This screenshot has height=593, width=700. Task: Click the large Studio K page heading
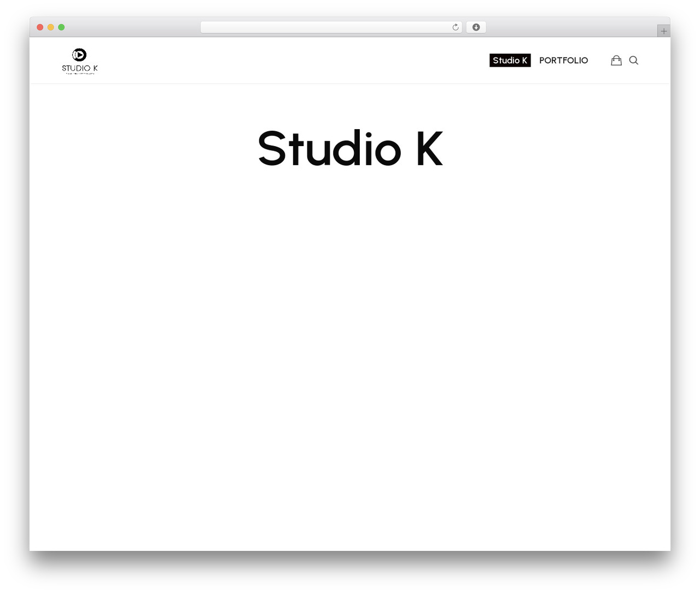(x=350, y=148)
